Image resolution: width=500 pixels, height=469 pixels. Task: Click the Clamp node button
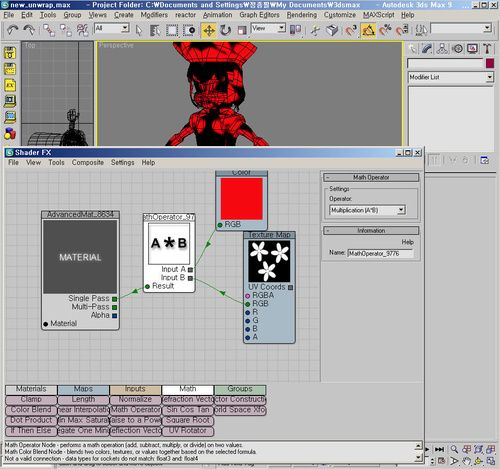pyautogui.click(x=31, y=400)
